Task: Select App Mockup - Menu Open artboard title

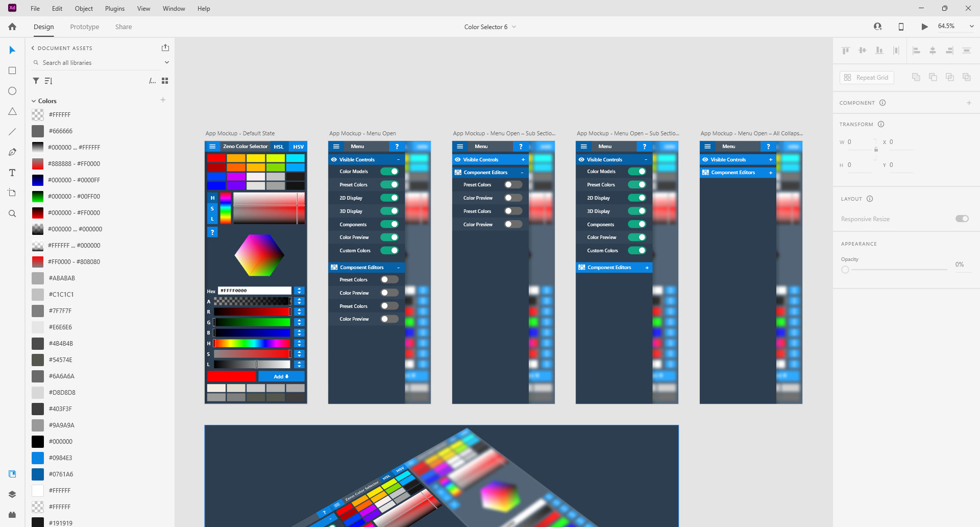Action: tap(362, 133)
